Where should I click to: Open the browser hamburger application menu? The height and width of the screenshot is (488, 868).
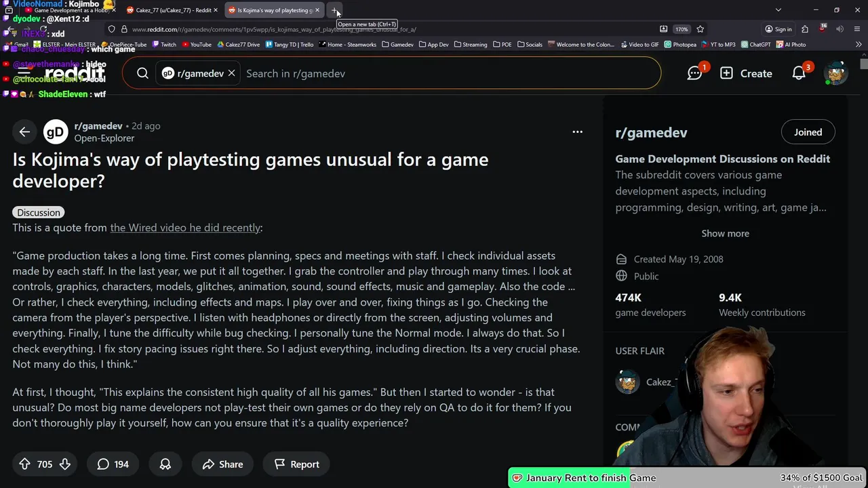click(x=858, y=29)
